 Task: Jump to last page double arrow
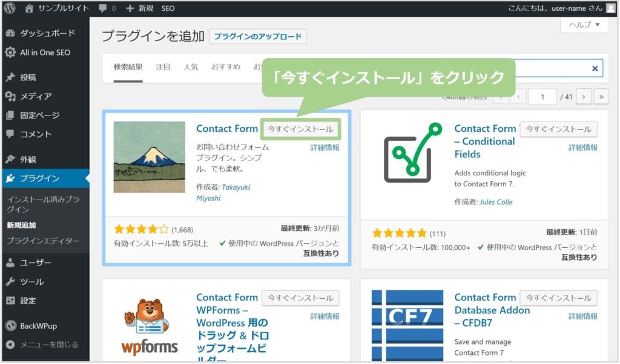(601, 97)
